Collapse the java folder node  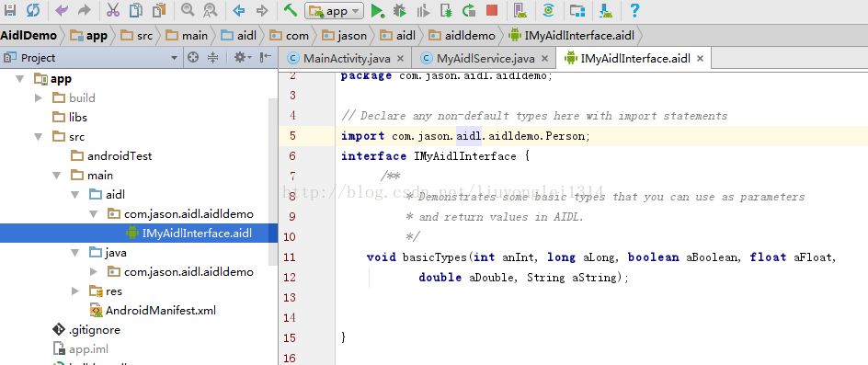coord(74,253)
